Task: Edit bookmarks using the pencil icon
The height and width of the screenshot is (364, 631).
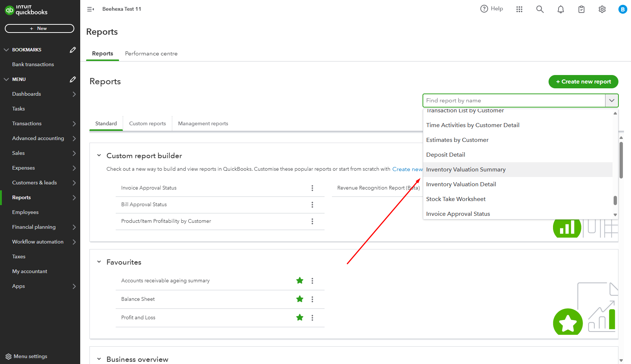Action: pos(73,50)
